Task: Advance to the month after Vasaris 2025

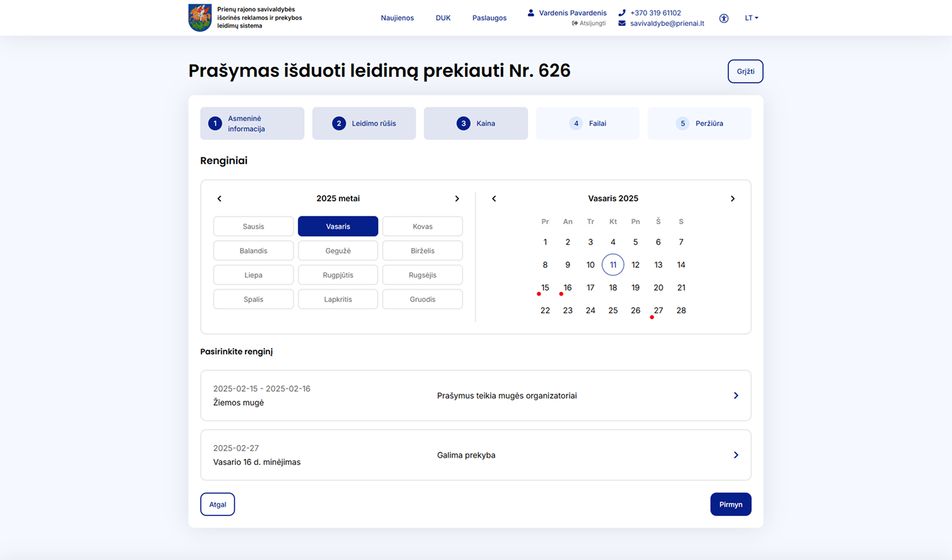Action: coord(732,199)
